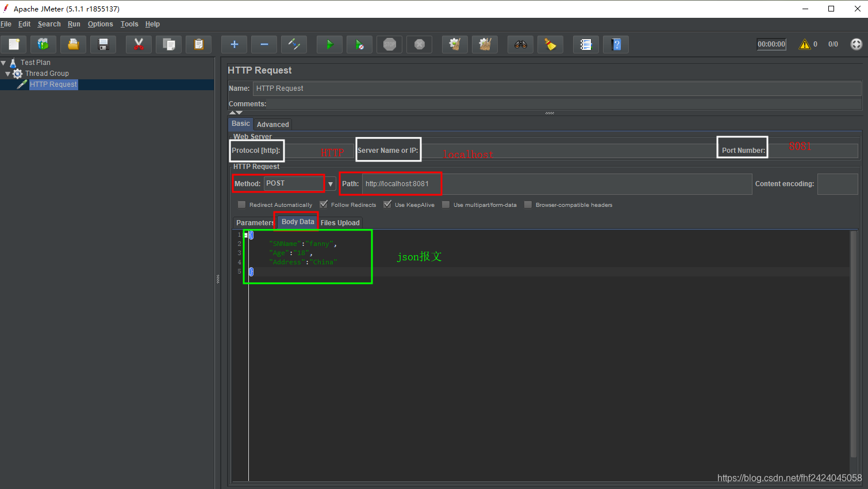Open the File menu
Image resolution: width=868 pixels, height=489 pixels.
(x=6, y=24)
